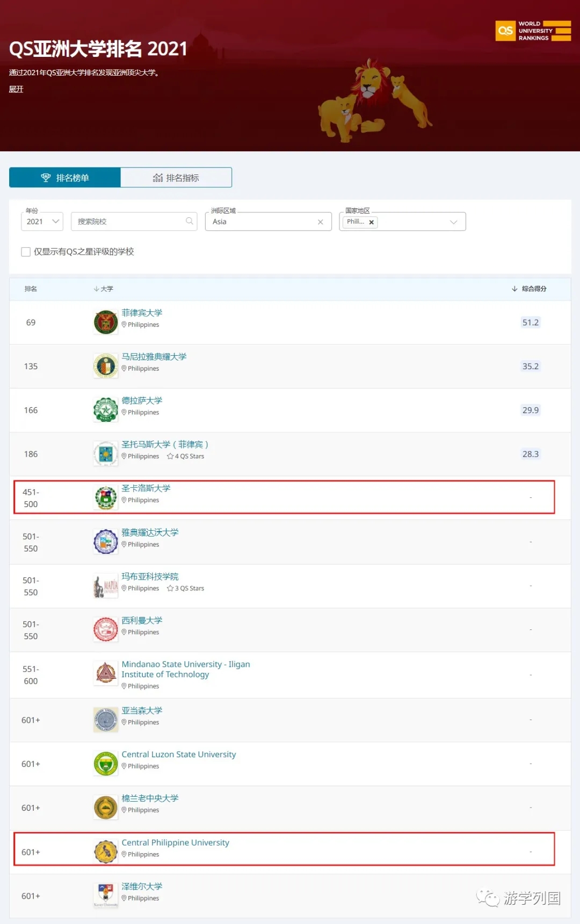
Task: Open 雅典耀达沃大学 link
Action: click(150, 532)
